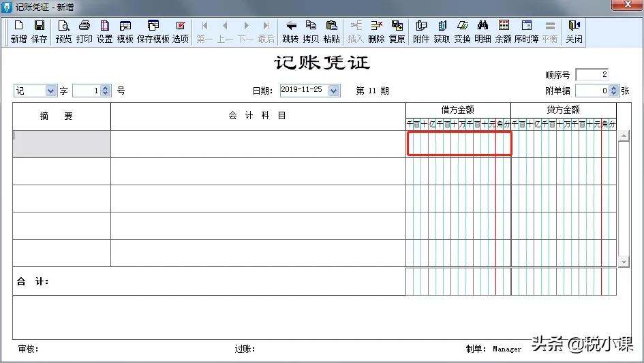Click the 附单据 count field
The image size is (644, 363).
pyautogui.click(x=592, y=91)
